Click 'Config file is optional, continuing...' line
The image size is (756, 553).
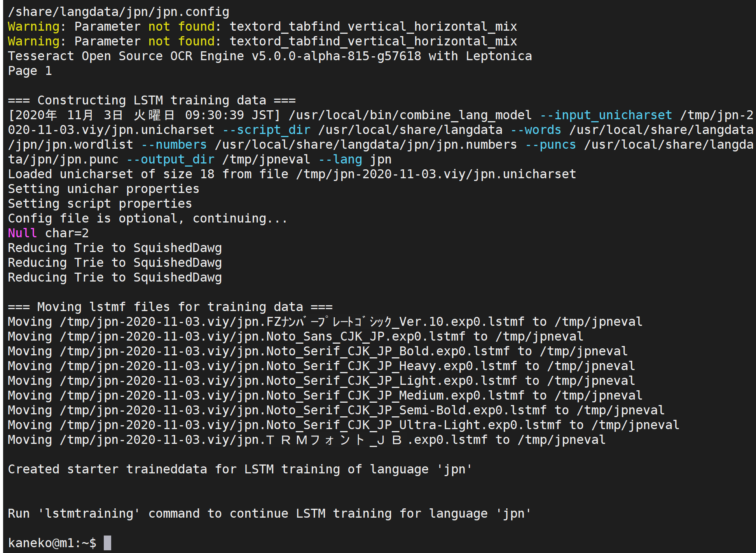(x=148, y=219)
